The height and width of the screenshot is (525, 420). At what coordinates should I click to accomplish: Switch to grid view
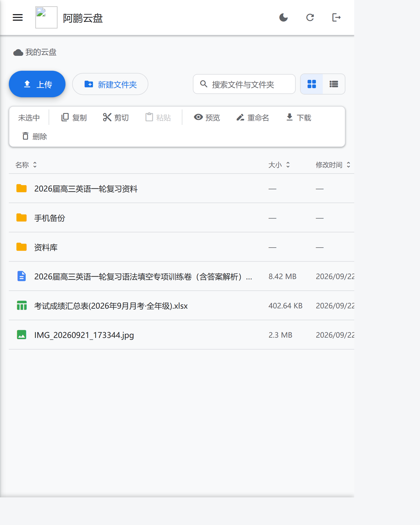coord(312,84)
